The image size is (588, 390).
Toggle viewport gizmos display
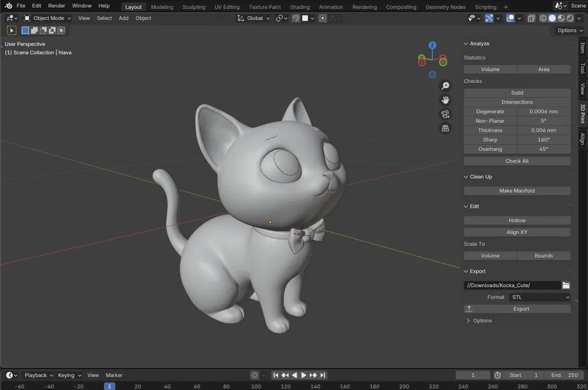[489, 18]
